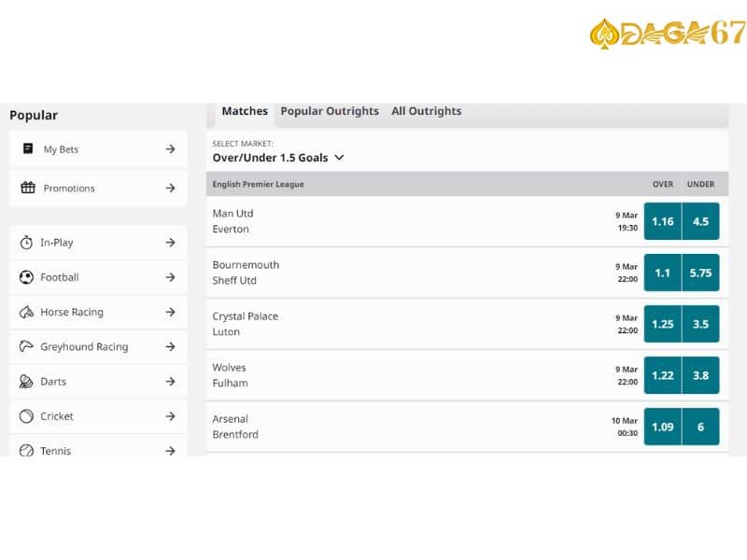
Task: Click the arrow next to Football
Action: 171,277
